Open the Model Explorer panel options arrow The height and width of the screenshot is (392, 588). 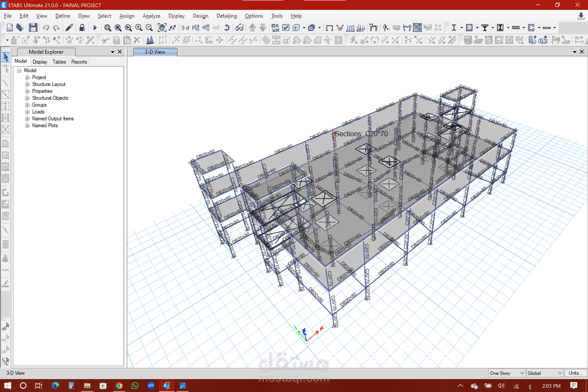click(112, 52)
